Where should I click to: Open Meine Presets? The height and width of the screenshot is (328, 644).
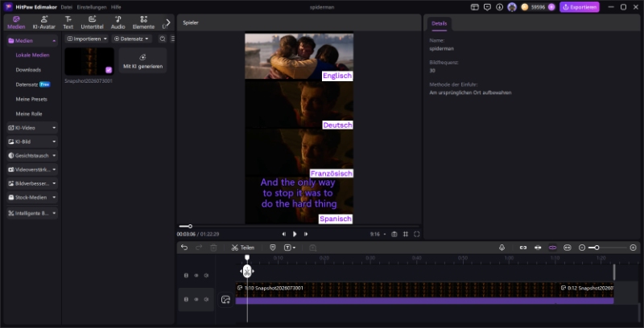pos(31,99)
